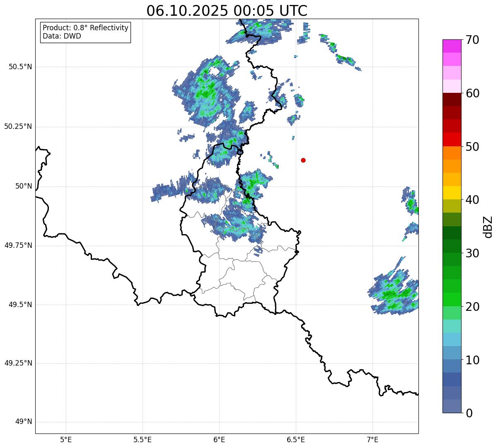Click the latitude label 50.5°N

(20, 67)
